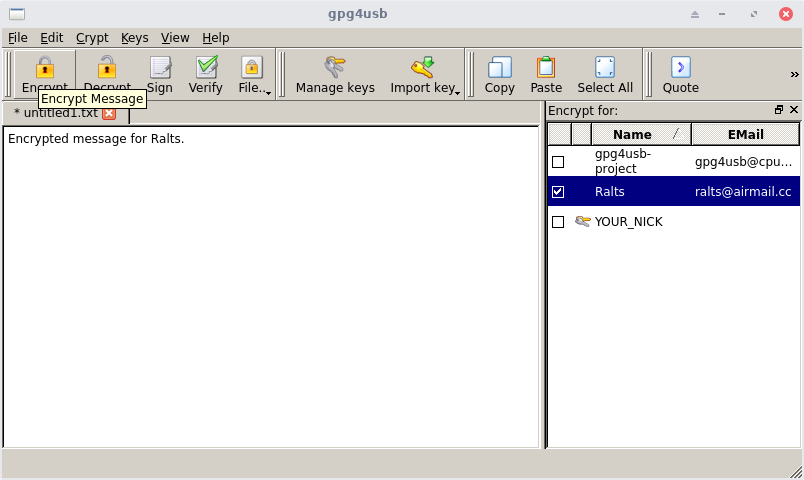Close the Encrypt for panel
The image size is (804, 480).
point(794,110)
